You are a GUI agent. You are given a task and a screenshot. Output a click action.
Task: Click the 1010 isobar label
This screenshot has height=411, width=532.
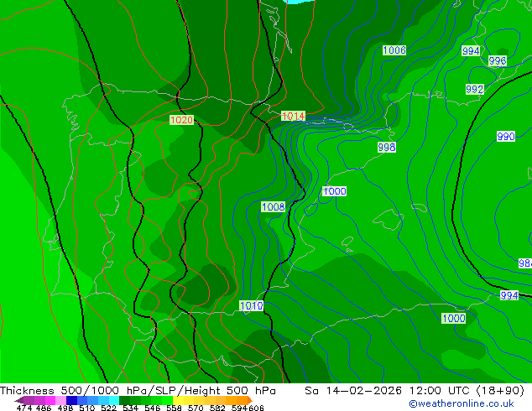point(252,305)
